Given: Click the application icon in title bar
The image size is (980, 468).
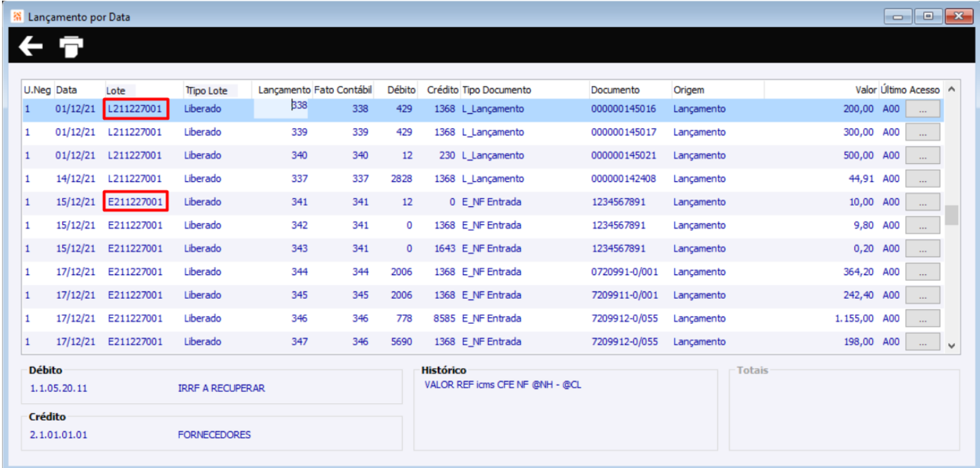Looking at the screenshot, I should pyautogui.click(x=18, y=17).
